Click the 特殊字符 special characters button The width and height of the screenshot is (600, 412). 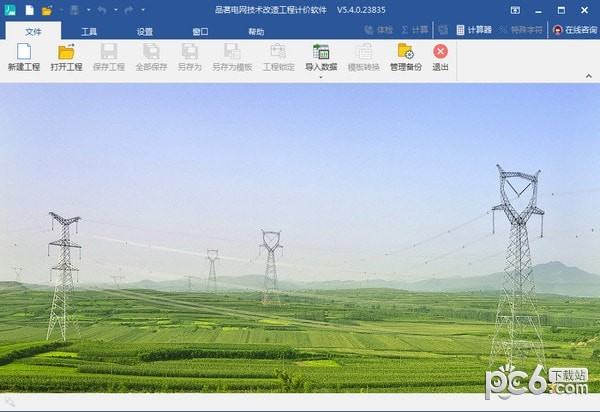522,30
